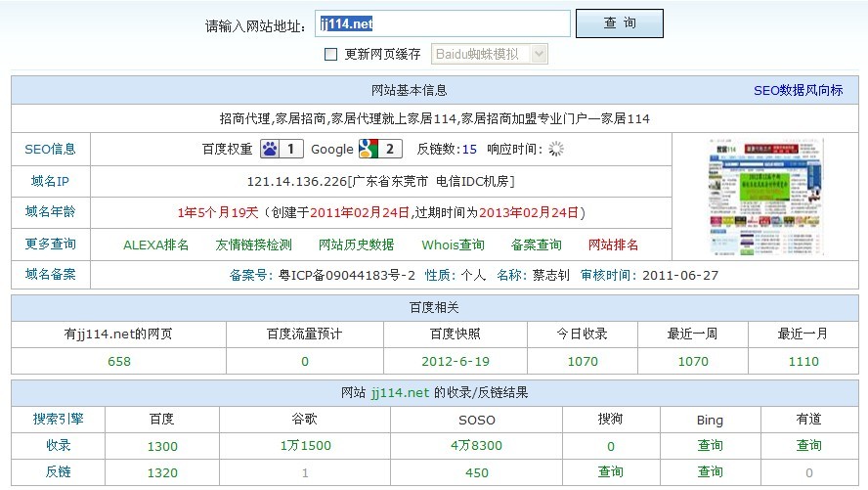Open the Baidu蜘蛛模拟 dropdown
This screenshot has height=490, width=868.
point(490,54)
